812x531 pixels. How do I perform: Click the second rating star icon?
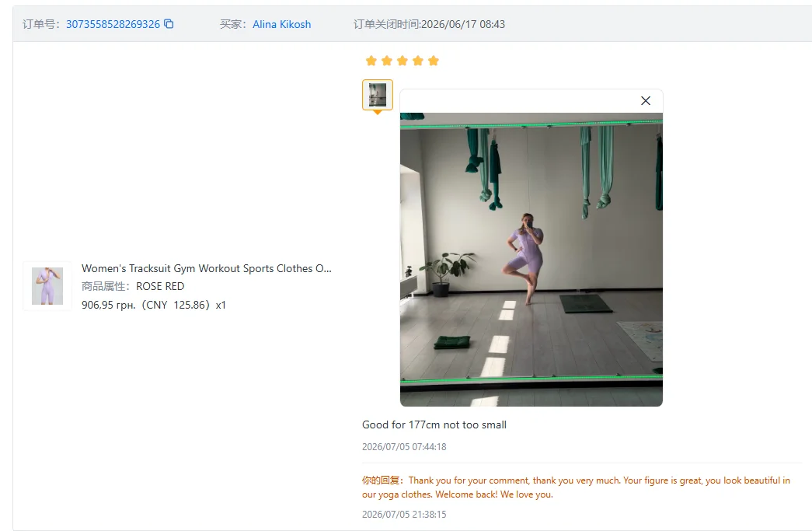tap(386, 61)
